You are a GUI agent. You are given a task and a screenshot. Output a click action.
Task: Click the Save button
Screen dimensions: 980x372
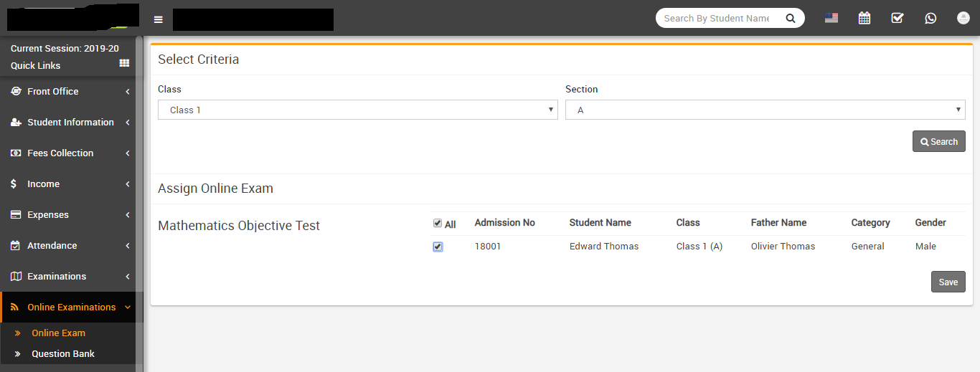(x=948, y=282)
